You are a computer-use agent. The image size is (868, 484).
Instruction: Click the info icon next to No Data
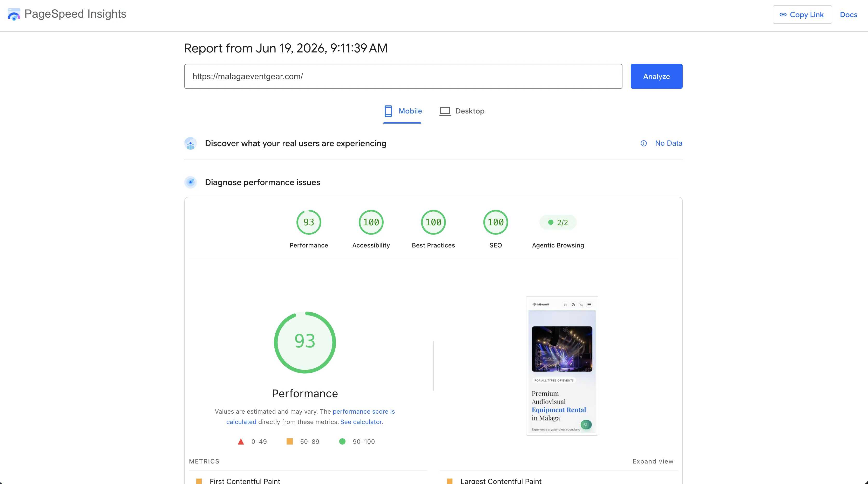(643, 143)
